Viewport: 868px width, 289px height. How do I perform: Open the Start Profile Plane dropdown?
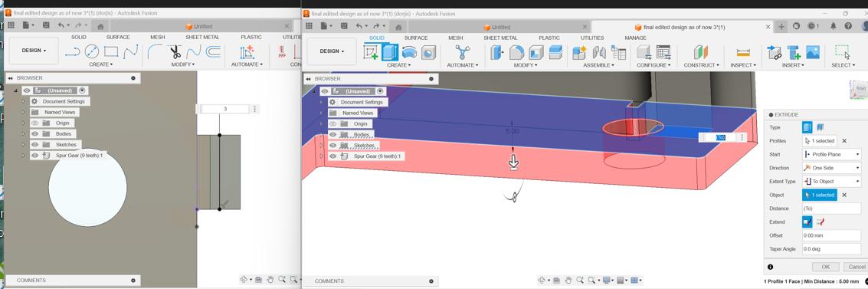[832, 155]
